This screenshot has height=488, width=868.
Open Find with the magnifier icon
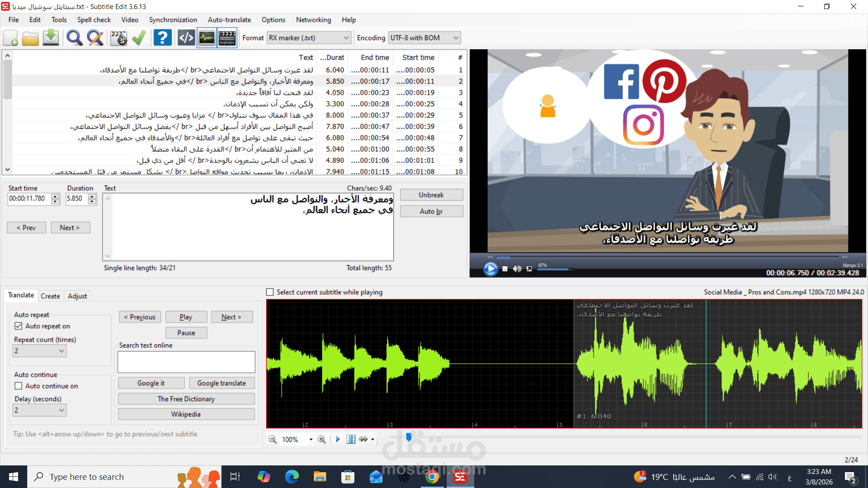(x=75, y=38)
